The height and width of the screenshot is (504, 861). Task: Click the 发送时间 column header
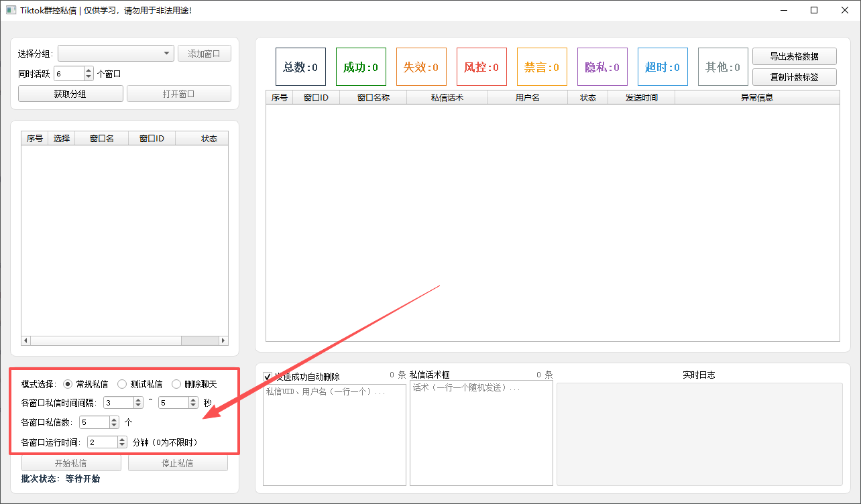[x=641, y=97]
